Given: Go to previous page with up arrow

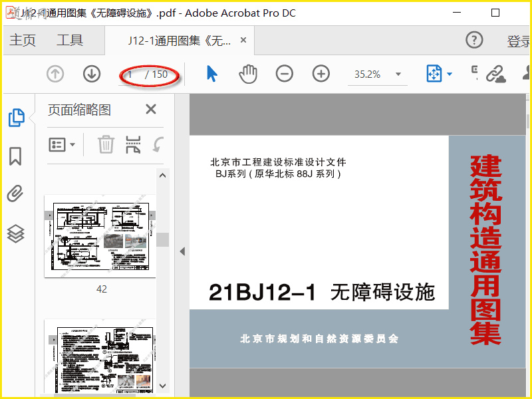Looking at the screenshot, I should [x=55, y=74].
